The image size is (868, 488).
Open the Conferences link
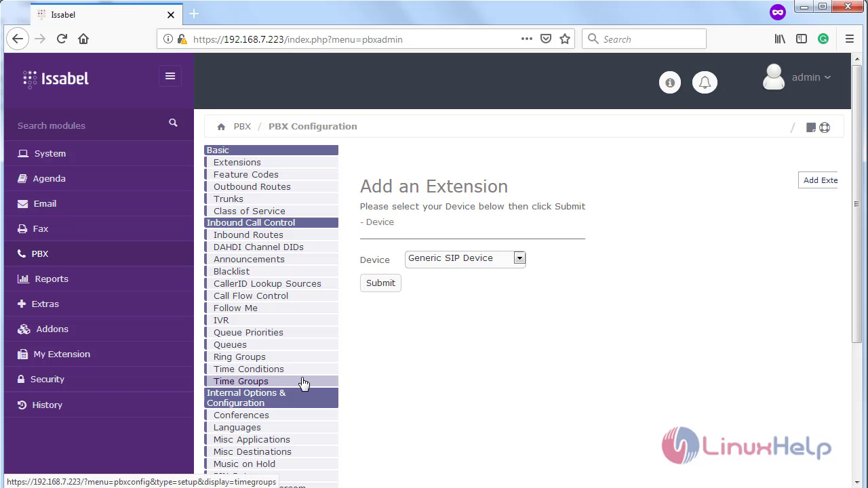pos(241,415)
